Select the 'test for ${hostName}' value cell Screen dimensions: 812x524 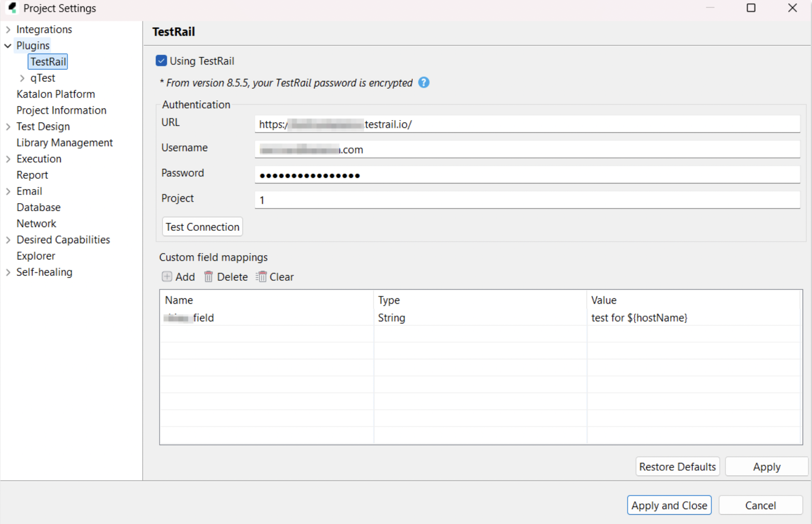pyautogui.click(x=694, y=317)
